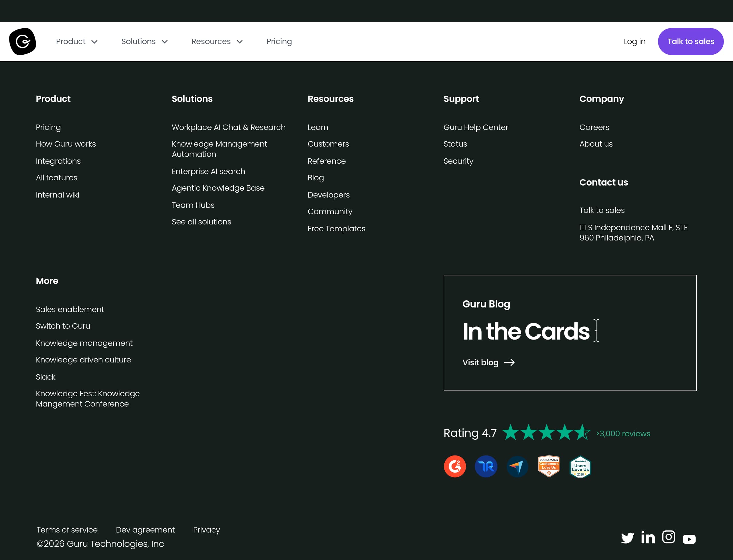Open the Visit blog link with arrow

click(x=488, y=363)
